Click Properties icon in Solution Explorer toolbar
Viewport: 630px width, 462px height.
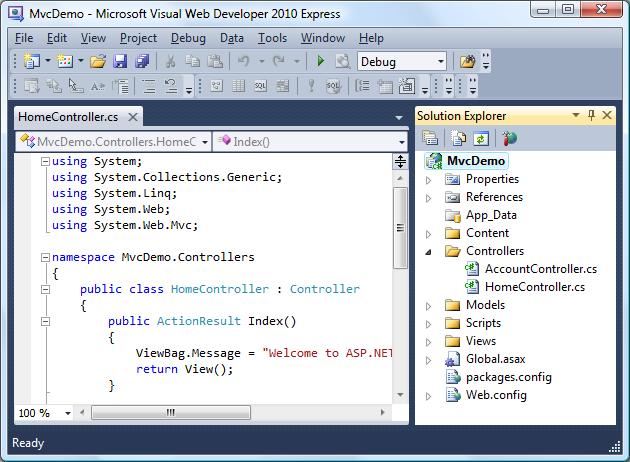pyautogui.click(x=430, y=139)
